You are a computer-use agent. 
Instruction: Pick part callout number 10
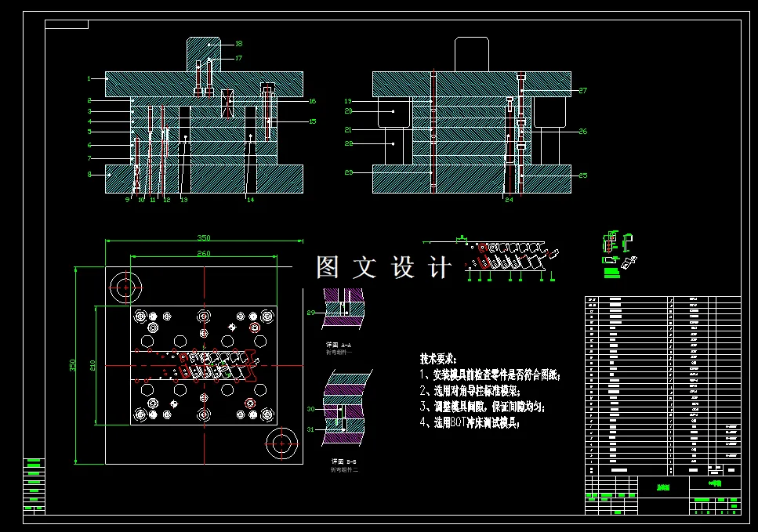(x=141, y=200)
